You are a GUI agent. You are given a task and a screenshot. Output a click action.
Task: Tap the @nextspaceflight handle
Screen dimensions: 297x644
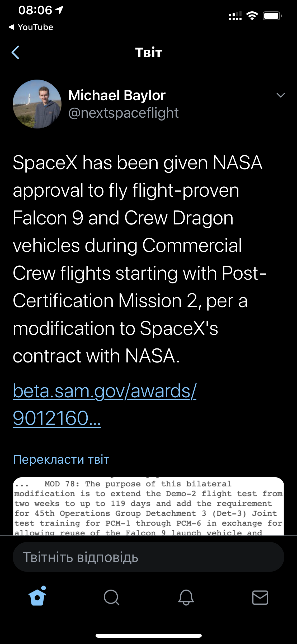(123, 113)
